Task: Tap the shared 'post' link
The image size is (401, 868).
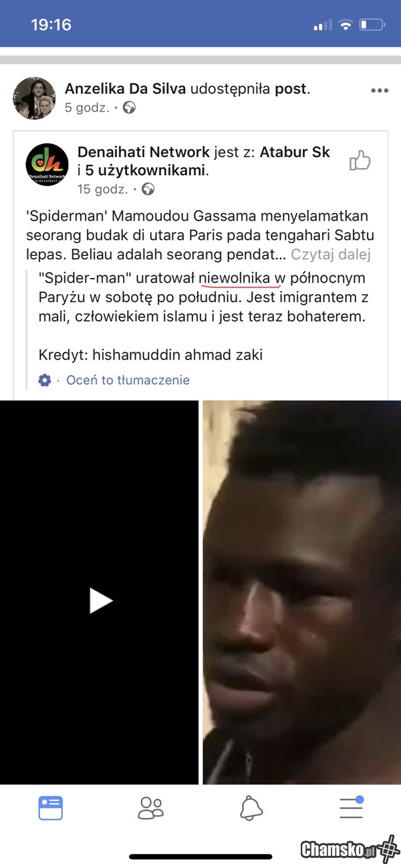Action: click(291, 90)
